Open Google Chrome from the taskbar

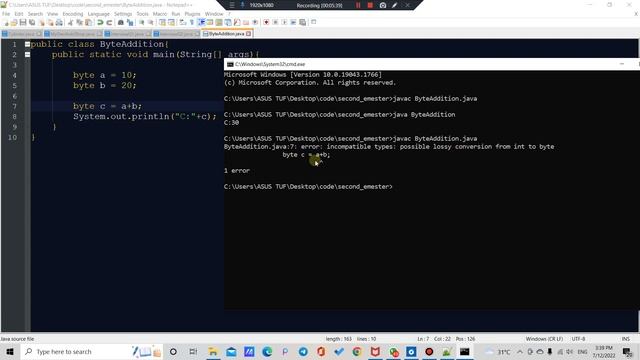[357, 351]
